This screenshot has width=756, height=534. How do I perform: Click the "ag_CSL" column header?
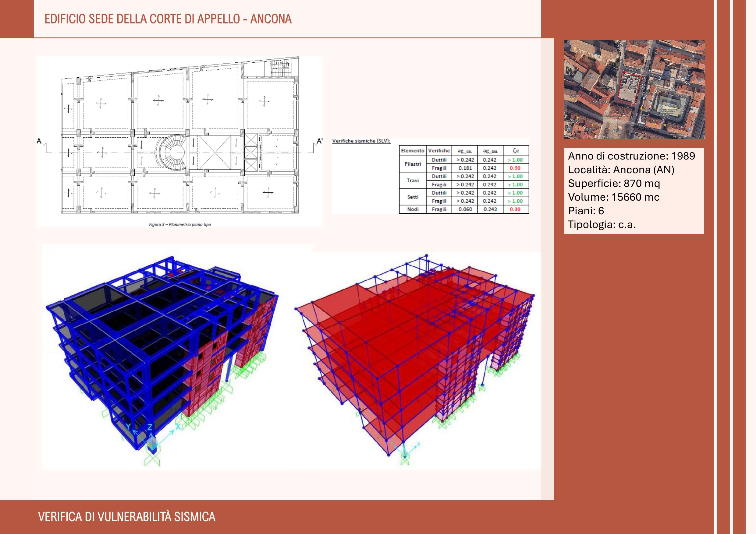coord(465,151)
